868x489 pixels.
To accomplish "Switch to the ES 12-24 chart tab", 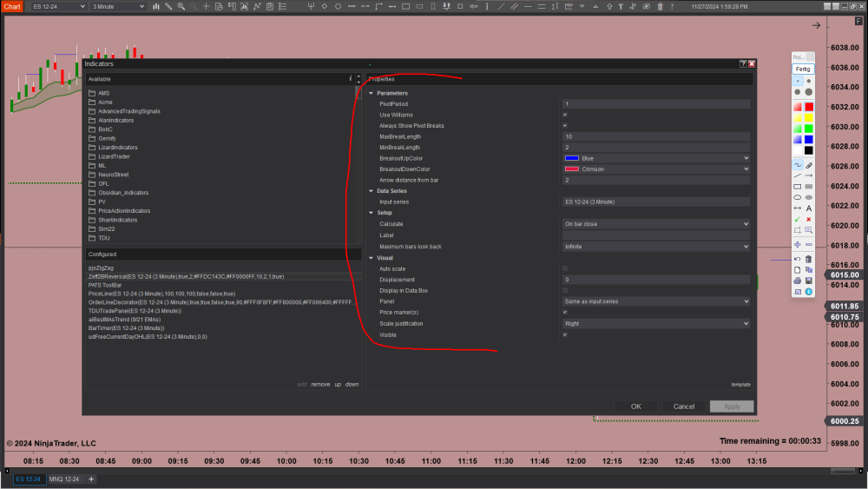I will pos(28,479).
